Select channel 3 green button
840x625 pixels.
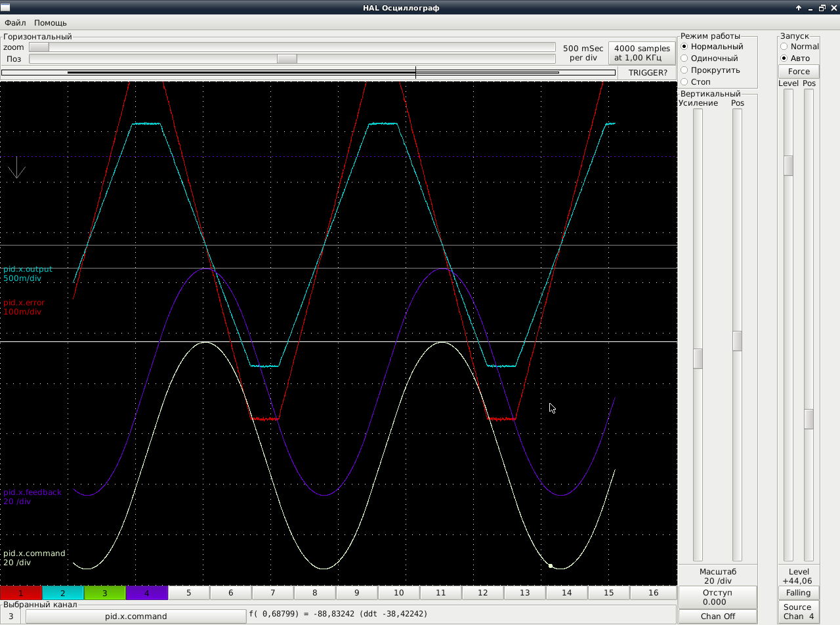click(x=105, y=593)
